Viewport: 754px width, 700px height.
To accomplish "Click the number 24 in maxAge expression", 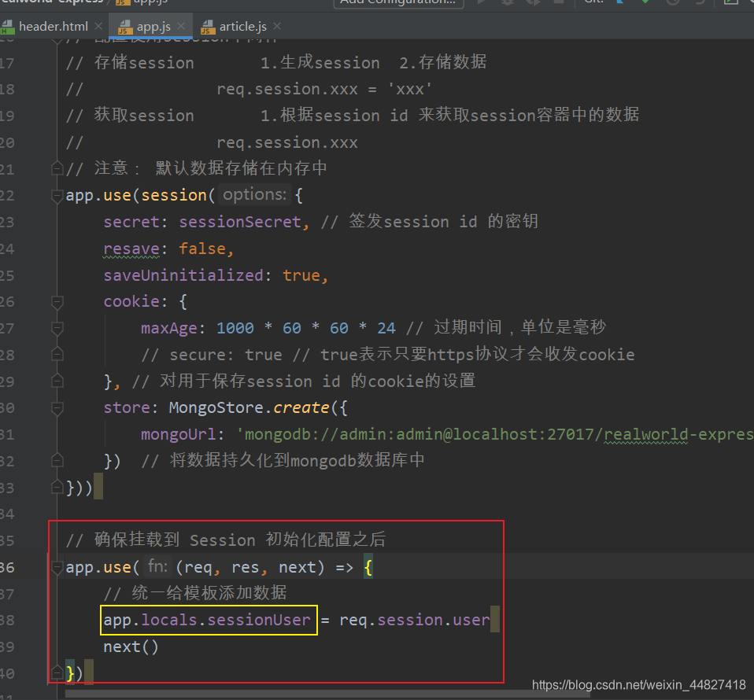I will (386, 328).
